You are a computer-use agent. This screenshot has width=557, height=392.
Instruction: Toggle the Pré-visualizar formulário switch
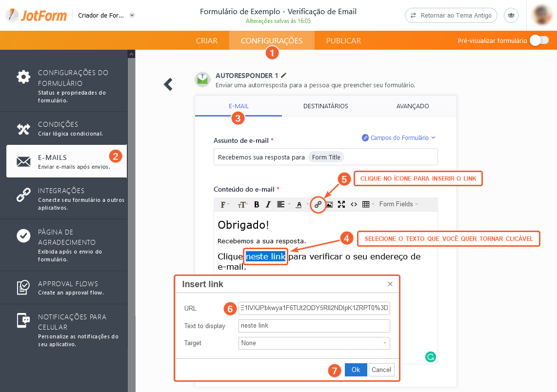pyautogui.click(x=539, y=40)
